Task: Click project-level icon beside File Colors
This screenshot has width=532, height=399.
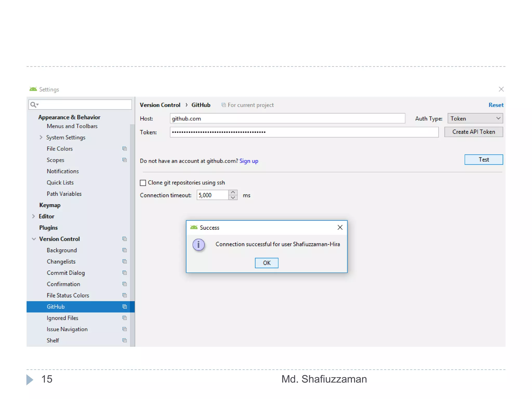Action: (124, 149)
